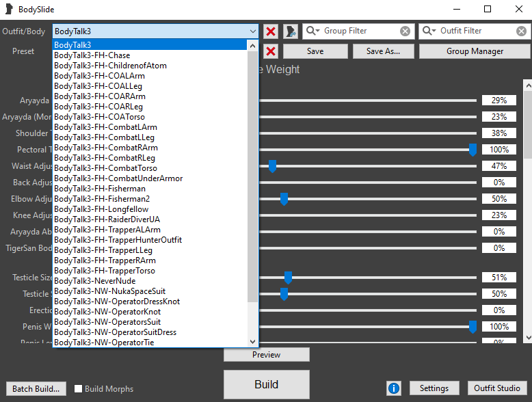
Task: Delete the outfit with red X icon
Action: pos(271,31)
